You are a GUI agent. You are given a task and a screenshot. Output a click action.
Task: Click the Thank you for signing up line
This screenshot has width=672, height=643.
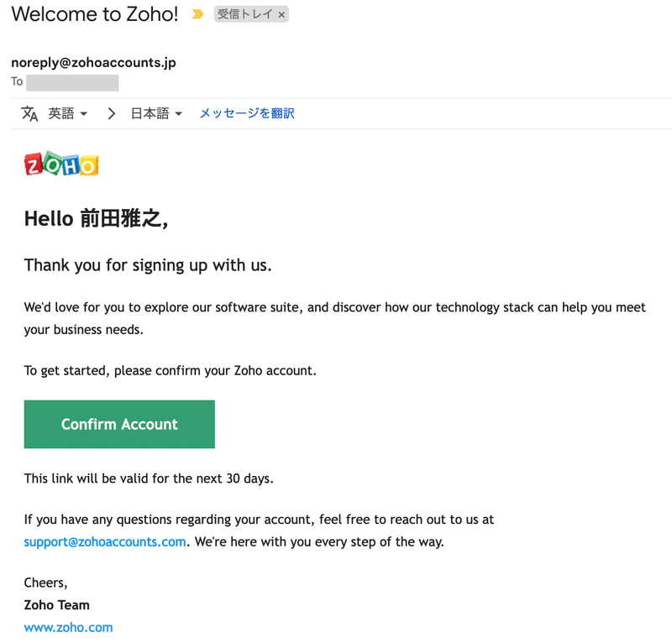point(148,265)
